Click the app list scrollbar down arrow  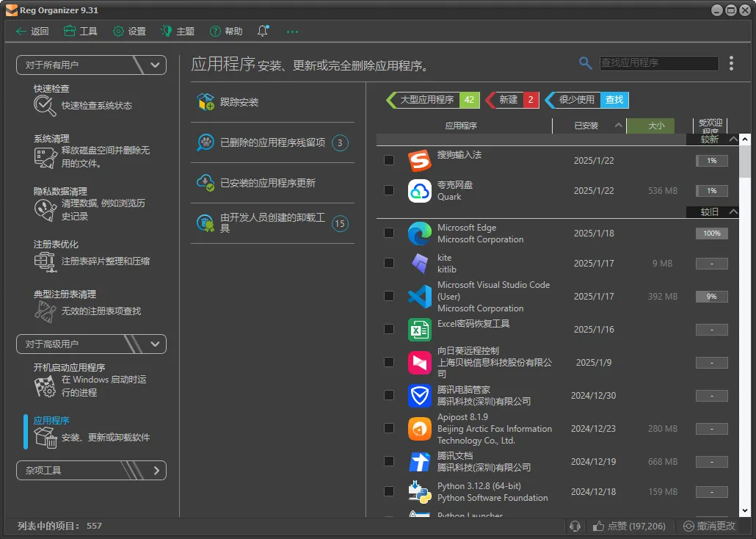[x=745, y=510]
